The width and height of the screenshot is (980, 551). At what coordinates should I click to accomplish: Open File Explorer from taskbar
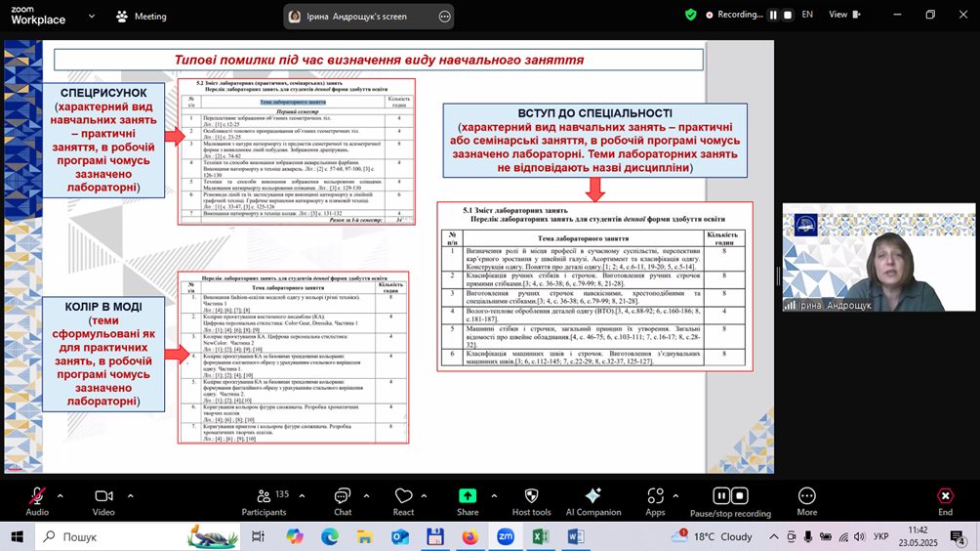pyautogui.click(x=364, y=536)
